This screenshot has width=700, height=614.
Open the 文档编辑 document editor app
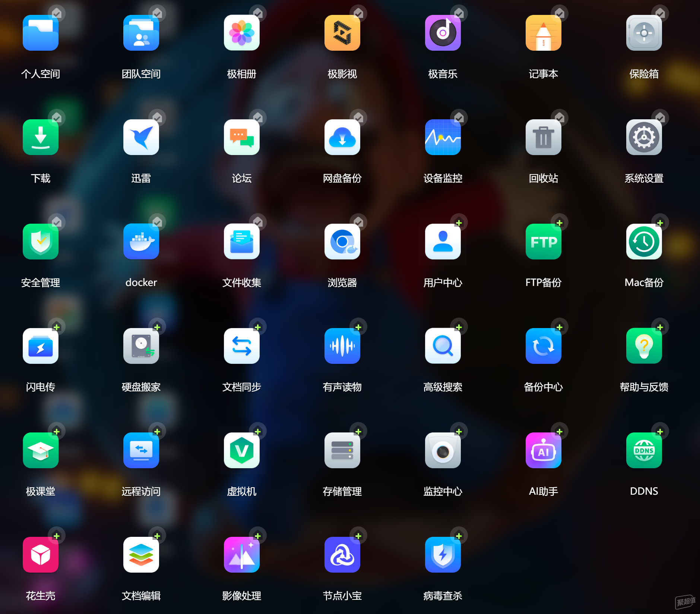coord(141,555)
